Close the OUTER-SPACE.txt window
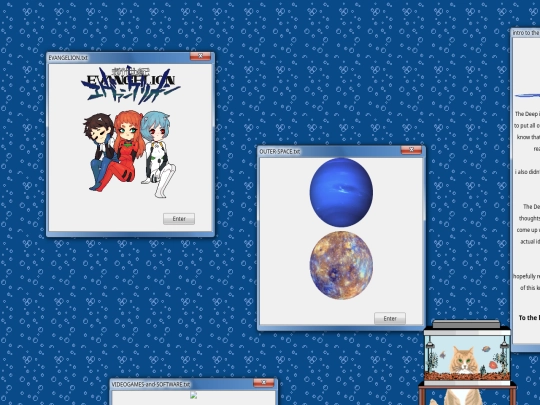Viewport: 540px width, 405px height. click(411, 150)
